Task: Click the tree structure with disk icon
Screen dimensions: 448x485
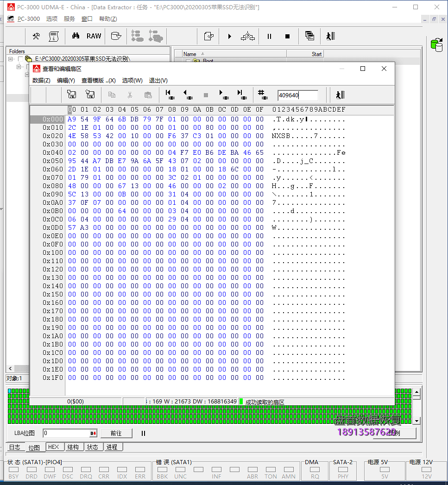Action: [x=137, y=36]
